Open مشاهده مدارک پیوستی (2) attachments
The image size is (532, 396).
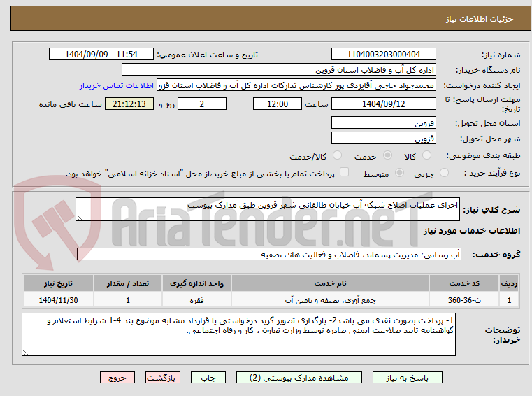pos(299,378)
